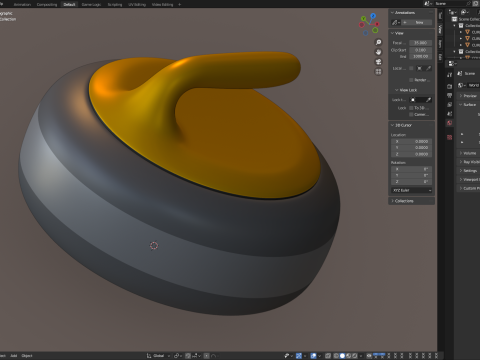Toggle proportional editing button
480x360 pixels.
tap(207, 356)
